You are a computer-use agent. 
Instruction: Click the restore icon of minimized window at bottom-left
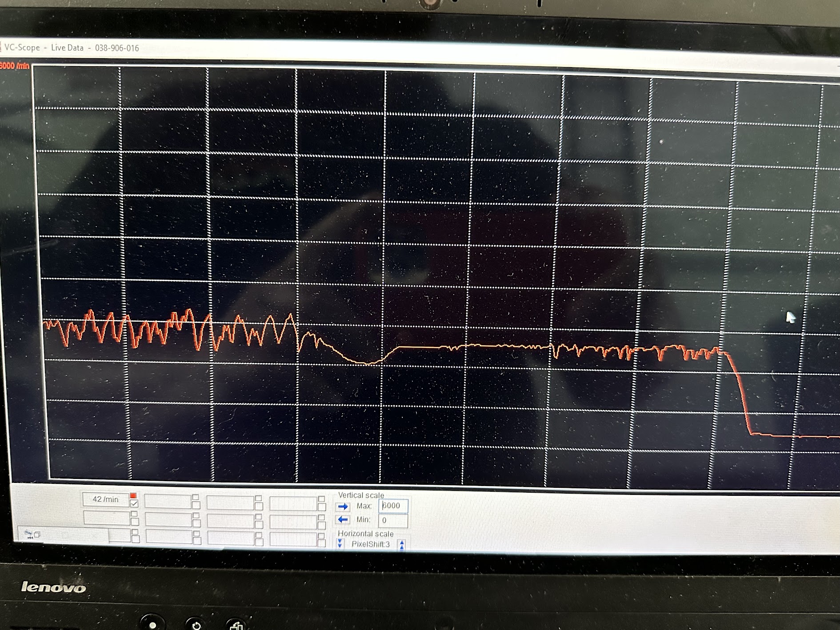(x=38, y=534)
